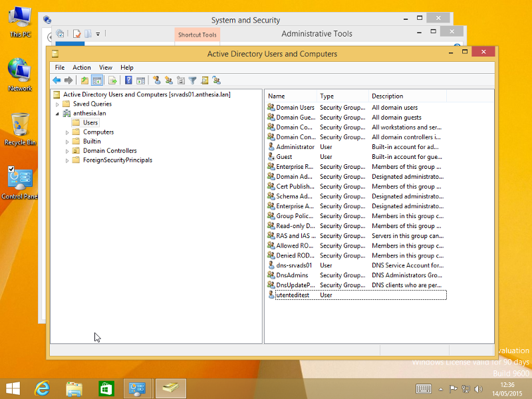Select the anthesia.lan domain node
The width and height of the screenshot is (532, 399).
[x=90, y=113]
